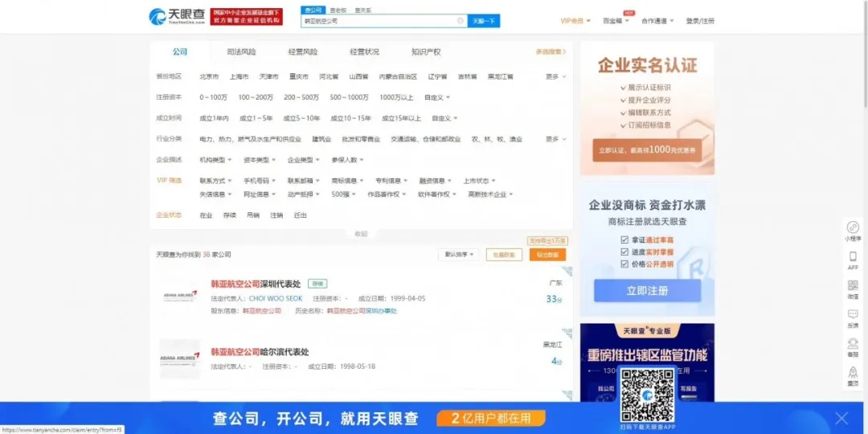The height and width of the screenshot is (434, 868).
Task: Switch to the 查关系 search tab
Action: [x=362, y=10]
